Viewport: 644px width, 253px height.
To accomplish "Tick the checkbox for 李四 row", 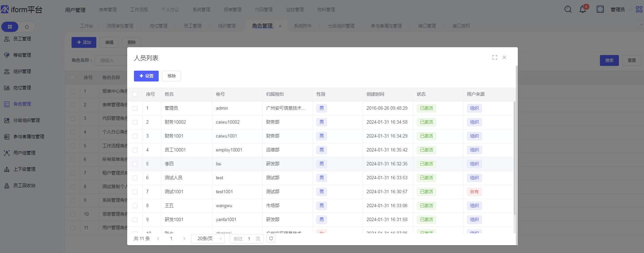I will pyautogui.click(x=135, y=164).
